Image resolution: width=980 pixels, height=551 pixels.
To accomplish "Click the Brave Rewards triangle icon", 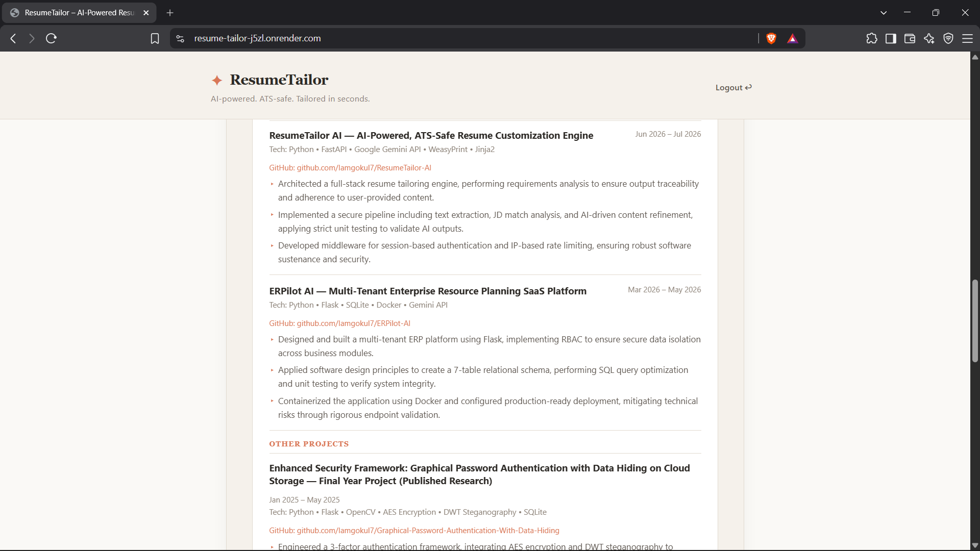I will [x=792, y=38].
